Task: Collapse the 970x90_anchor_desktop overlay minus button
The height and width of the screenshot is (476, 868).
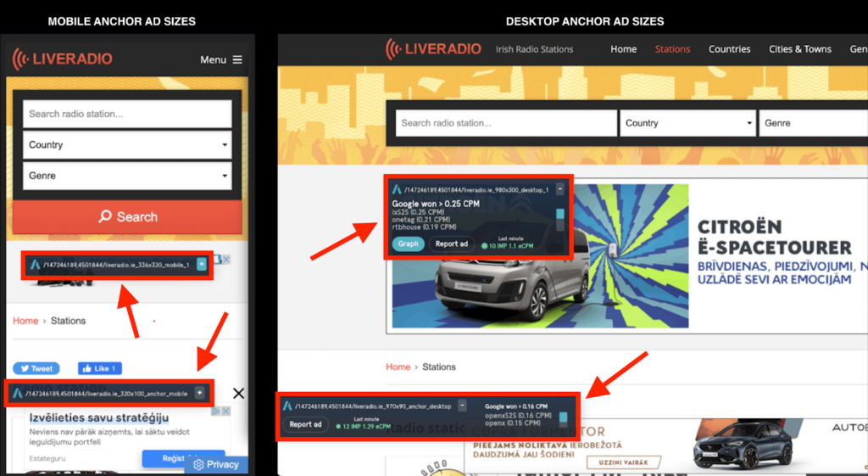Action: click(x=462, y=406)
